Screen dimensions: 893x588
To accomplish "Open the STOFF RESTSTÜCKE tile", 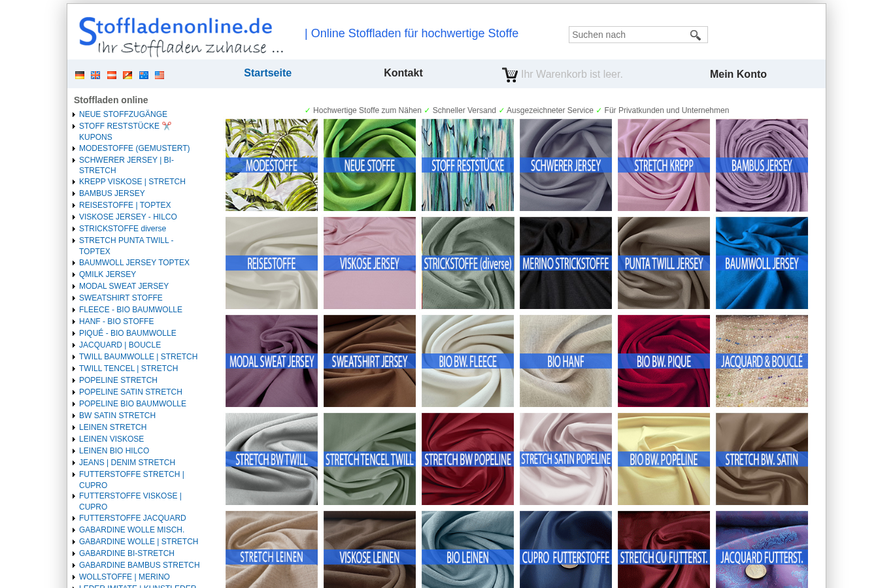I will (467, 165).
